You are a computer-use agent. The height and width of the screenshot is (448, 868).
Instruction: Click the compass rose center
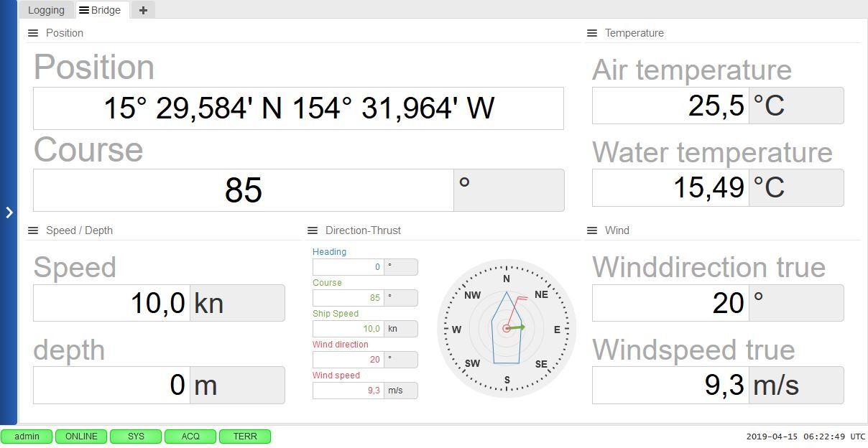[x=507, y=329]
